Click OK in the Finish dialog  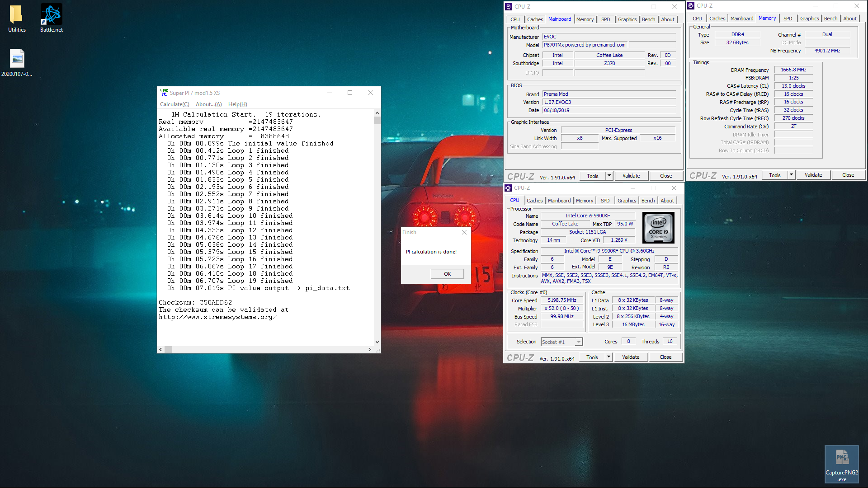pyautogui.click(x=447, y=274)
